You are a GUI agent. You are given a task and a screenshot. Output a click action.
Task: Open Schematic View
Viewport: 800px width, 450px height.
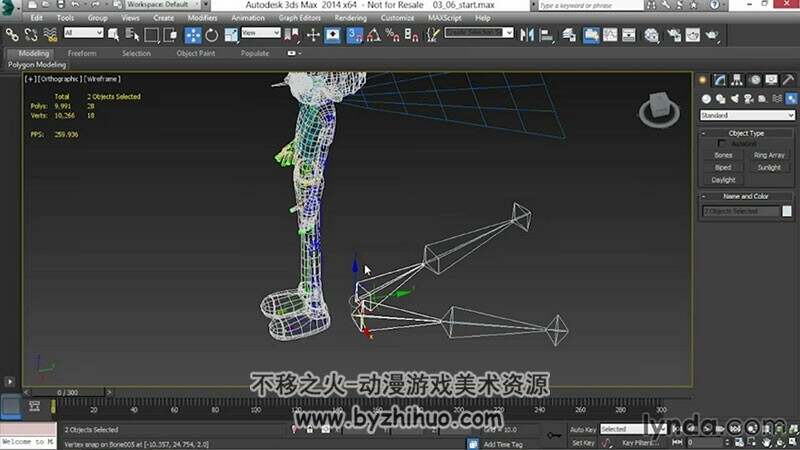[629, 35]
